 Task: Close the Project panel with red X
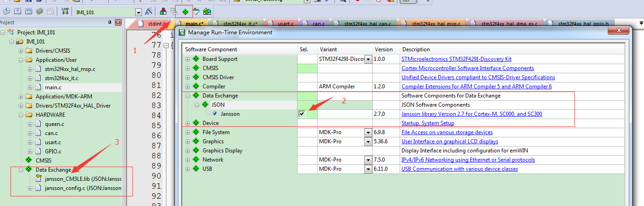click(118, 22)
